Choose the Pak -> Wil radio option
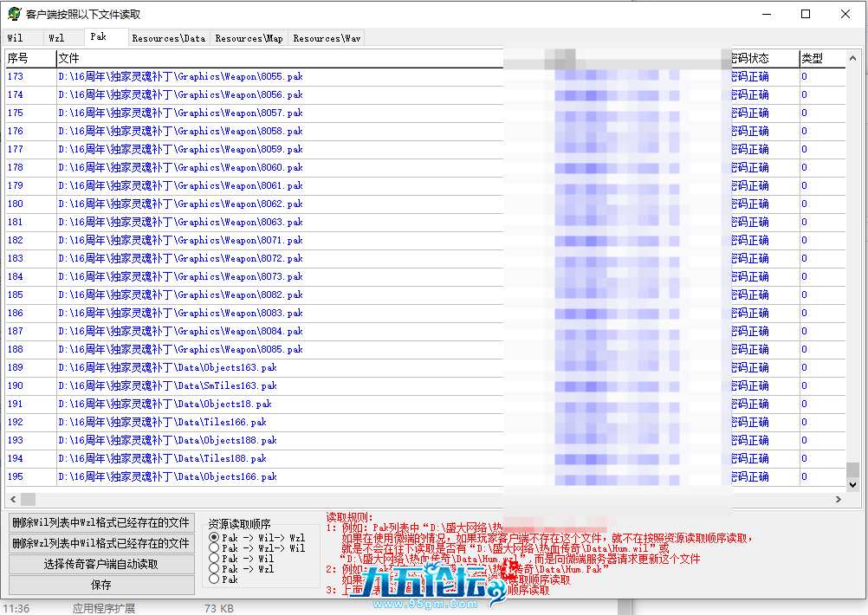 241,559
